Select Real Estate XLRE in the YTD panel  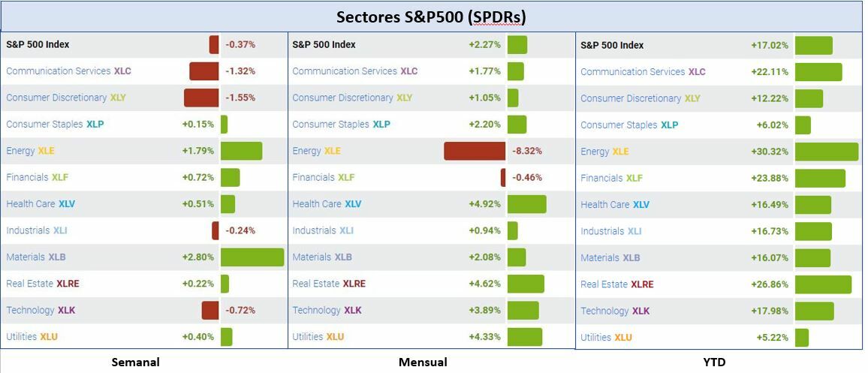[x=616, y=284]
